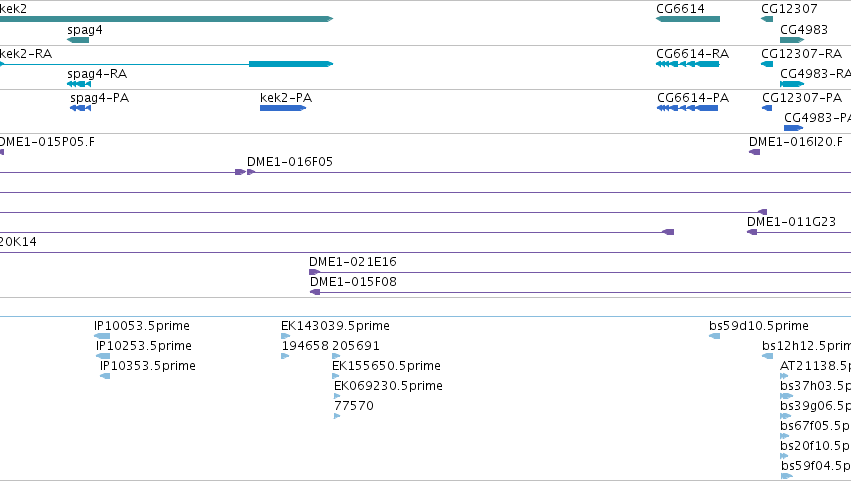This screenshot has width=851, height=481.
Task: Select the CG6614 gene arrow
Action: tap(688, 19)
